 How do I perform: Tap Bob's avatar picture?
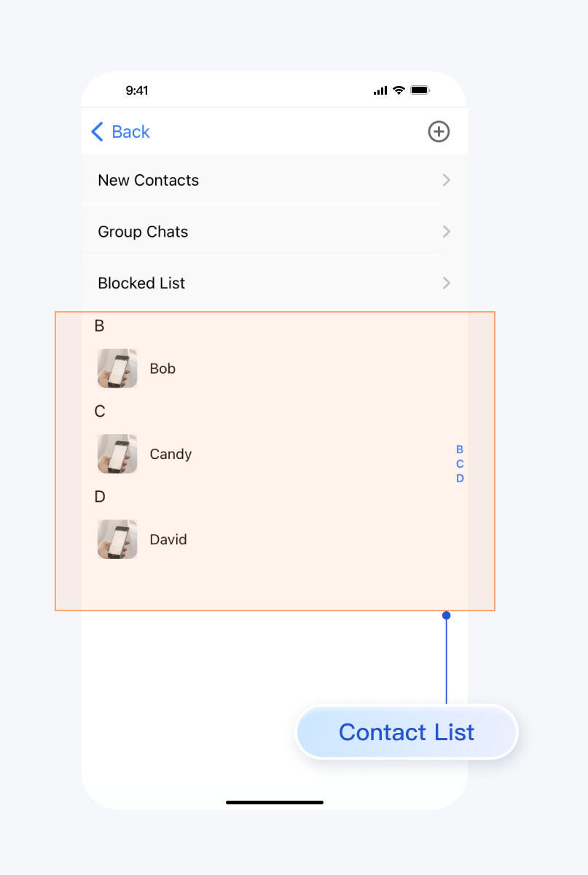(x=117, y=369)
